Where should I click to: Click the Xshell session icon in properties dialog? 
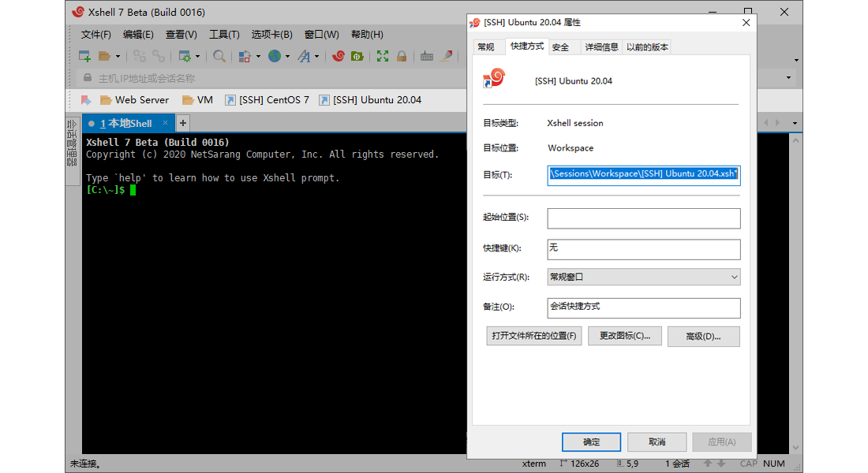[x=494, y=78]
